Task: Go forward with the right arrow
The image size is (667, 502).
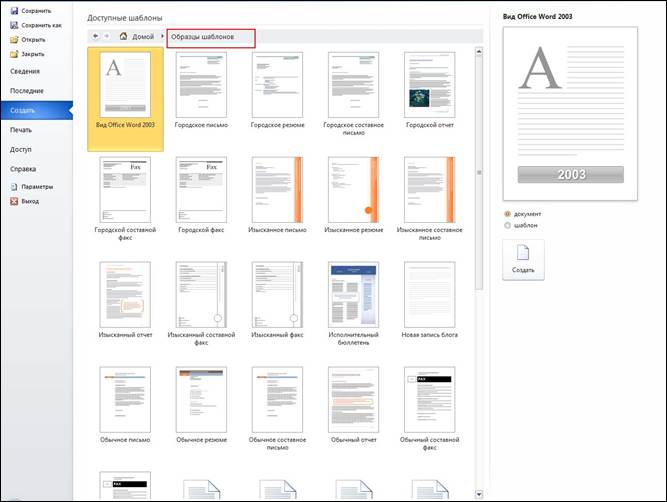Action: coord(107,37)
